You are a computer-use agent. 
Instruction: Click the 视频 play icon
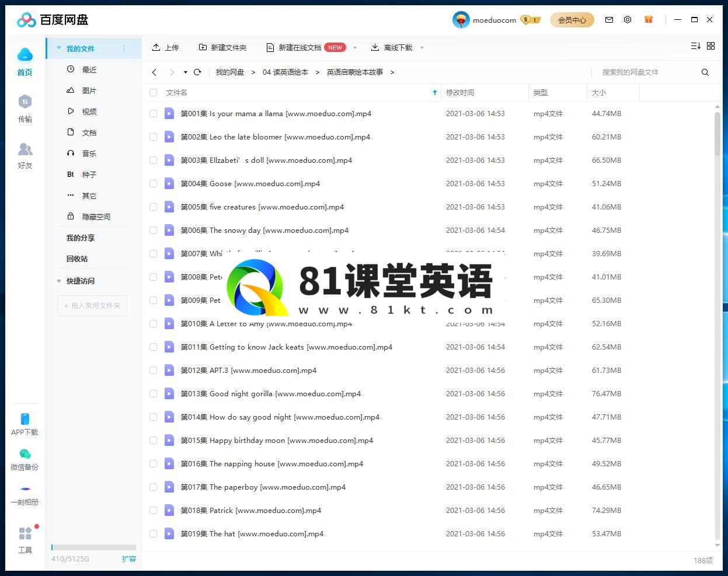71,111
